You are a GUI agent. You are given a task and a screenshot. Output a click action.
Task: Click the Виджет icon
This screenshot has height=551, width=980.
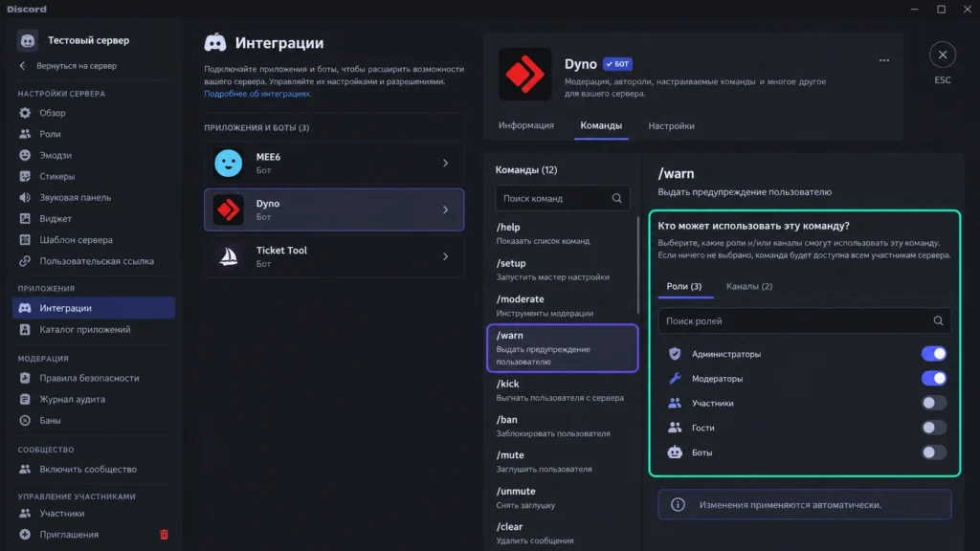pyautogui.click(x=25, y=219)
